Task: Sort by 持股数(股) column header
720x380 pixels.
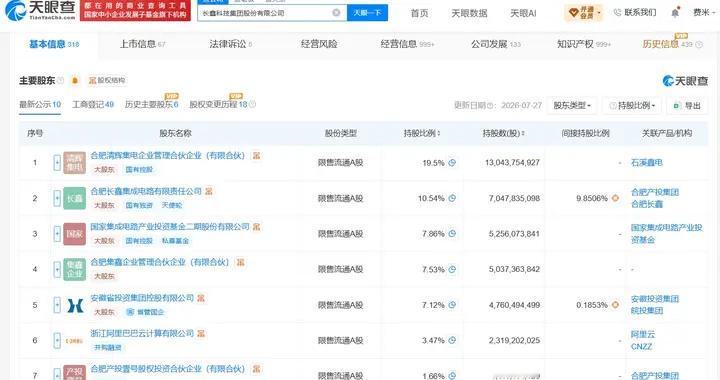Action: point(503,134)
